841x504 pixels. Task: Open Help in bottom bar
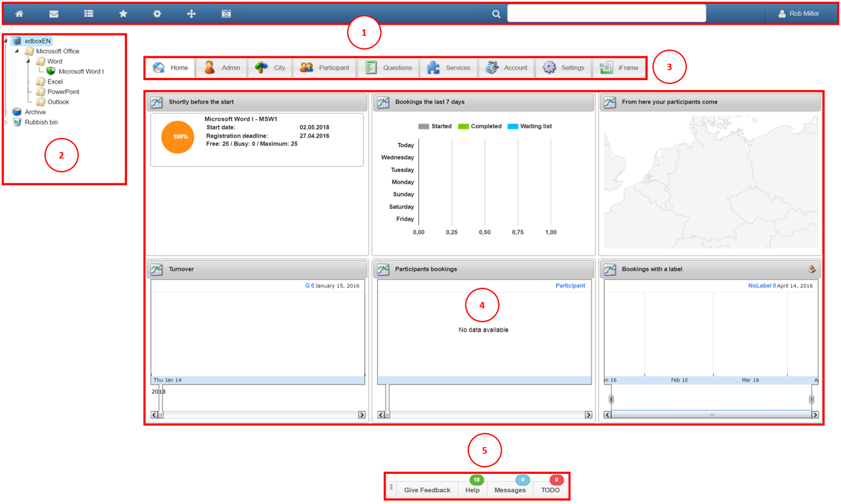(x=472, y=490)
